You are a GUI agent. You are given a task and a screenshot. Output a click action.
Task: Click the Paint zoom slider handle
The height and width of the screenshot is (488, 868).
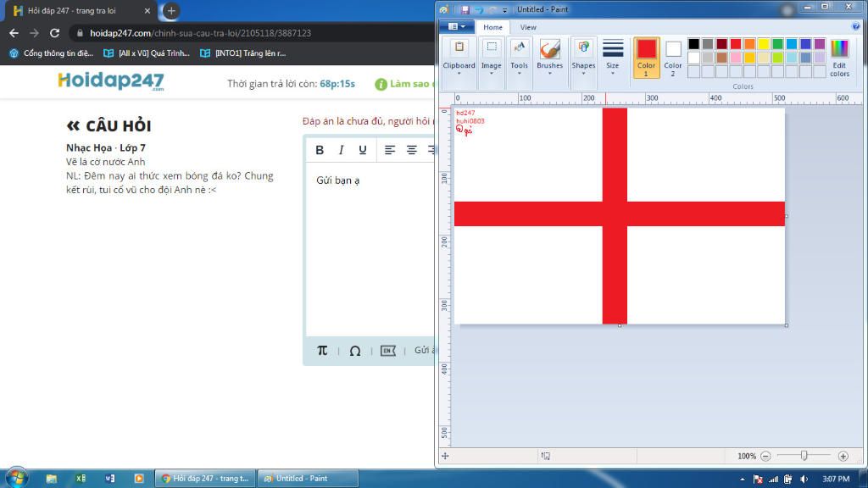[x=804, y=455]
